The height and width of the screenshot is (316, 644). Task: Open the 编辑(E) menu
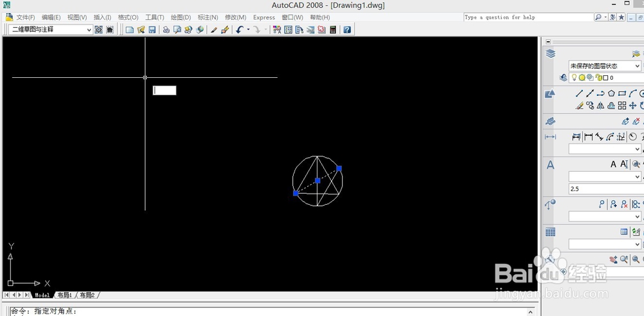[51, 17]
